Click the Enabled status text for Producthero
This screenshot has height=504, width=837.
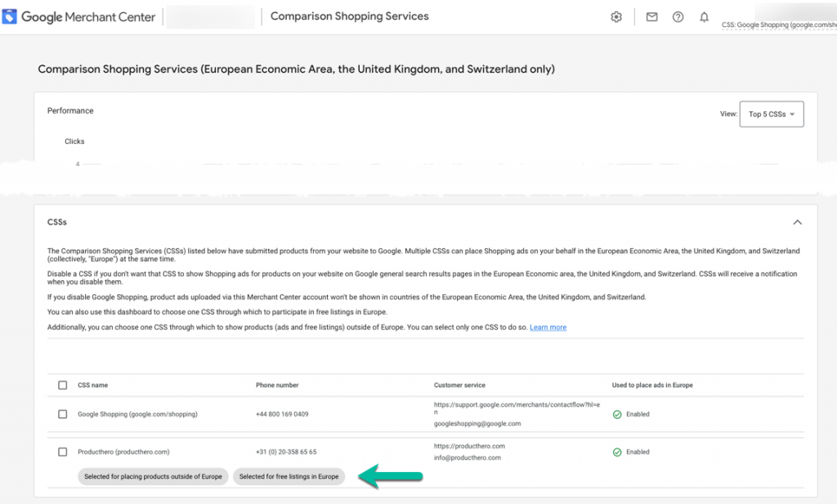[x=638, y=453]
